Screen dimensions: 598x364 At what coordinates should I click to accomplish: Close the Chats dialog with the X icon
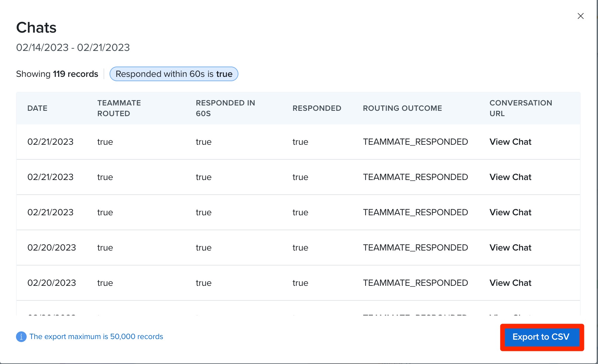pyautogui.click(x=580, y=16)
